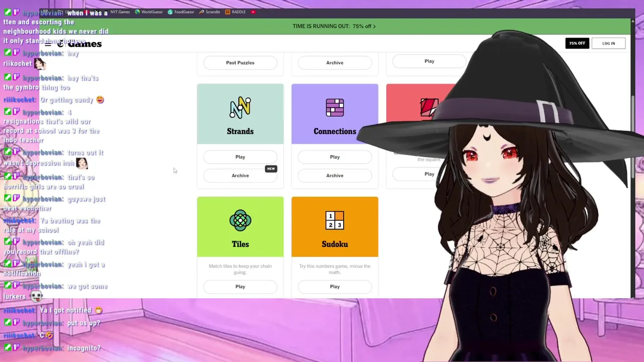
Task: Open the RADDLE bookmark
Action: 235,12
